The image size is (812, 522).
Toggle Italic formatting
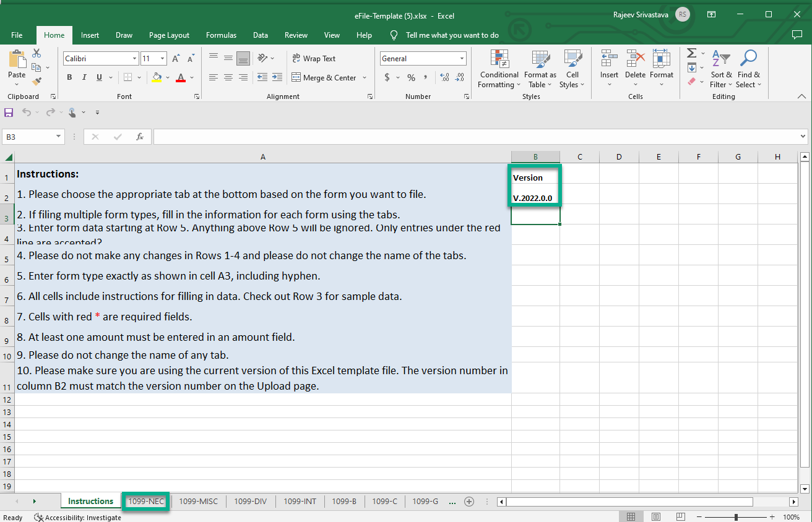[x=84, y=77]
